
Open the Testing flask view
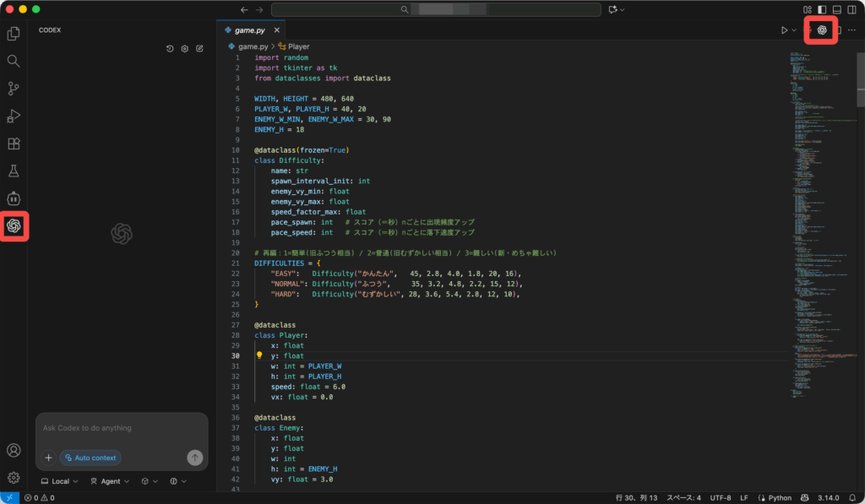click(14, 171)
